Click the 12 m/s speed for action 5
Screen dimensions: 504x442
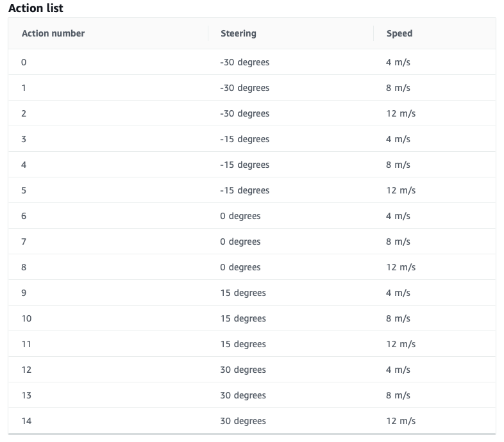click(401, 190)
